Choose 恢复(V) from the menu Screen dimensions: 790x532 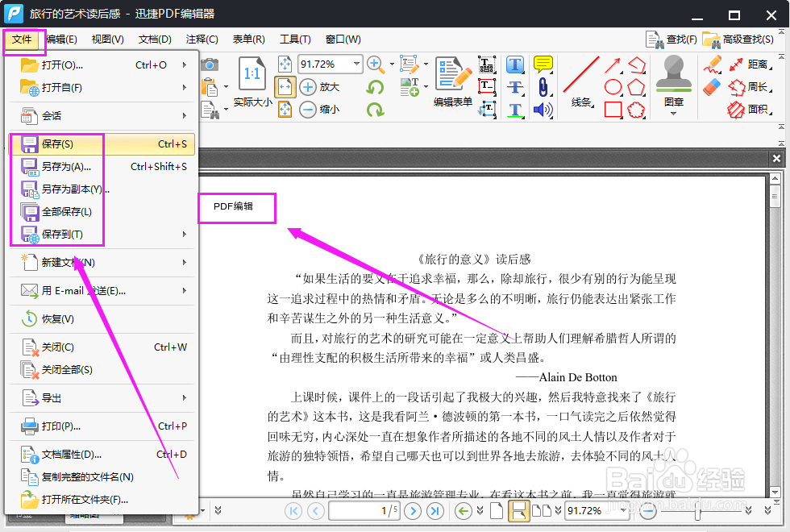102,319
